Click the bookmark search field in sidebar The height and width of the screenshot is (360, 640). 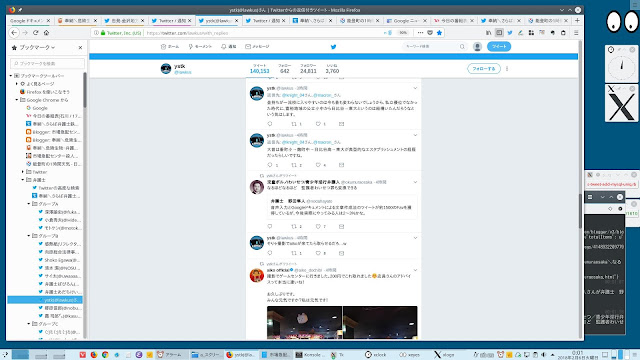point(47,63)
